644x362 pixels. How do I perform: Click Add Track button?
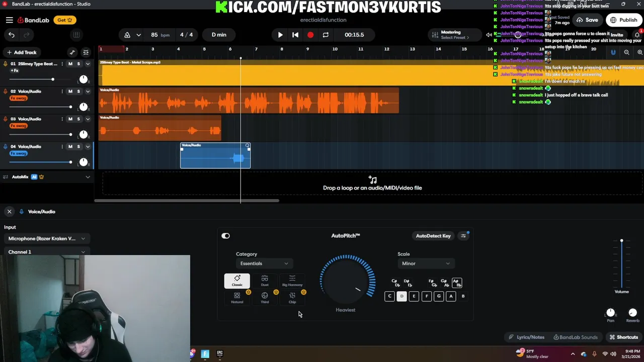click(x=22, y=52)
